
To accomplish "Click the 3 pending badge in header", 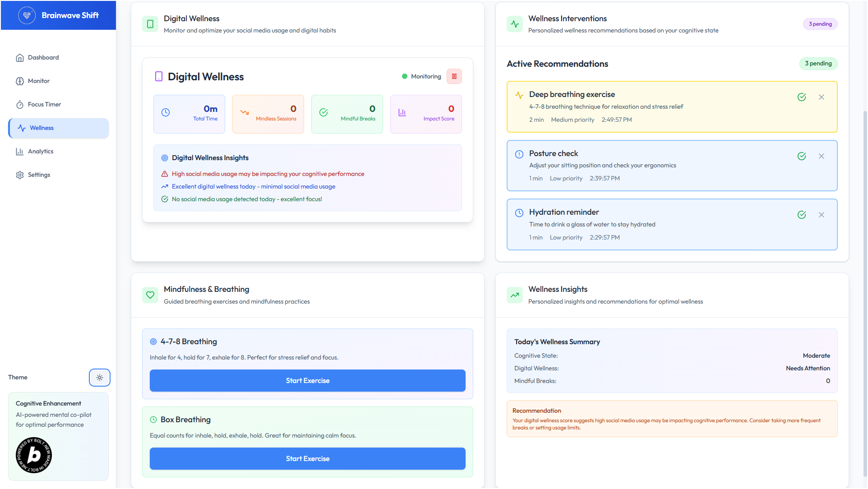I will click(x=820, y=24).
